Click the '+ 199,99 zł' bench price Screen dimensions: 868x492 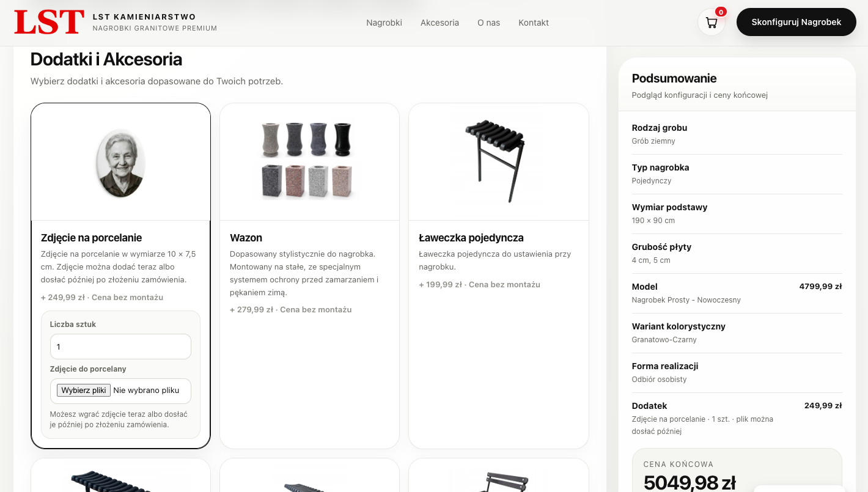click(440, 285)
